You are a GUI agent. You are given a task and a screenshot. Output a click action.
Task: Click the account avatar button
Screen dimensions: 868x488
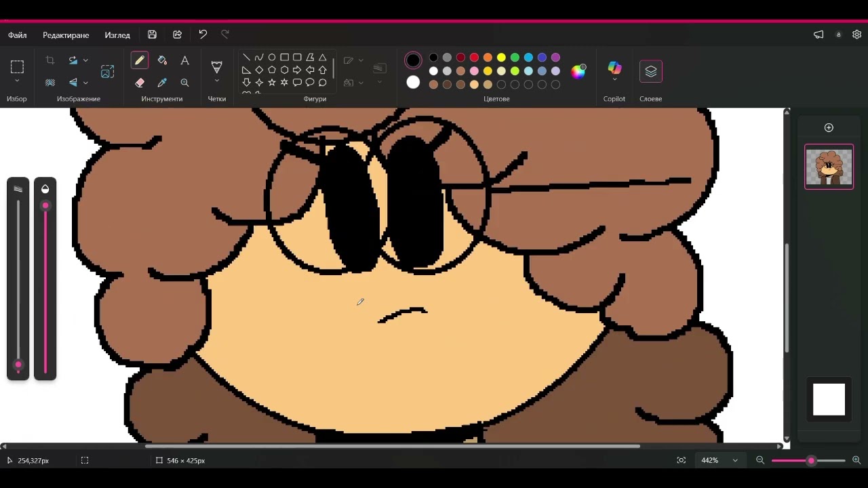coord(838,35)
